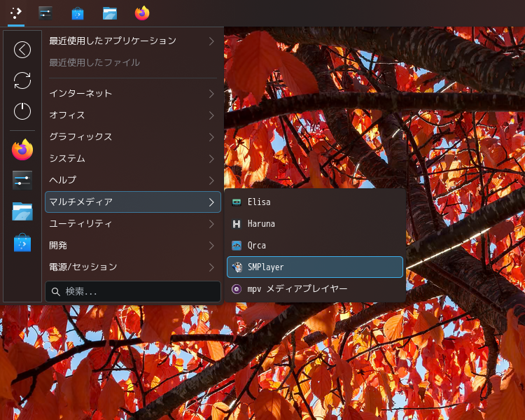Open Dolphin folder icon in favorites sidebar
This screenshot has width=525, height=420.
[22, 211]
